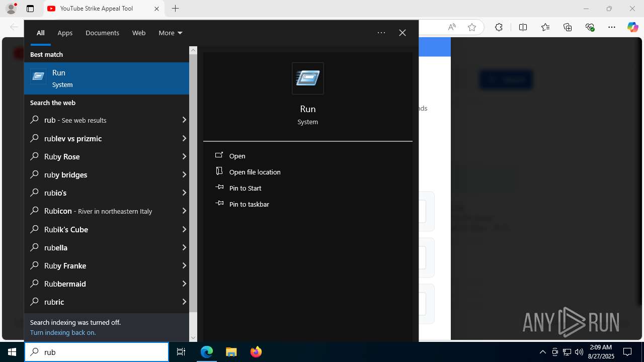Add page to favorites star icon

(x=472, y=27)
